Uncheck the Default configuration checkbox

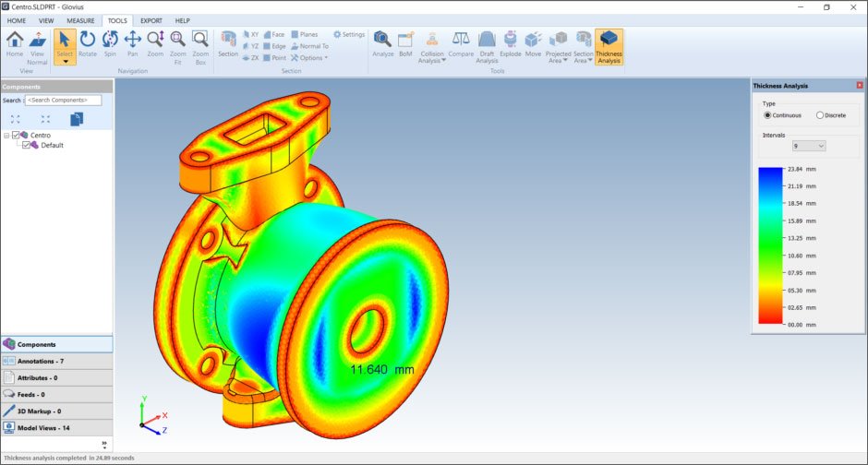pyautogui.click(x=26, y=145)
